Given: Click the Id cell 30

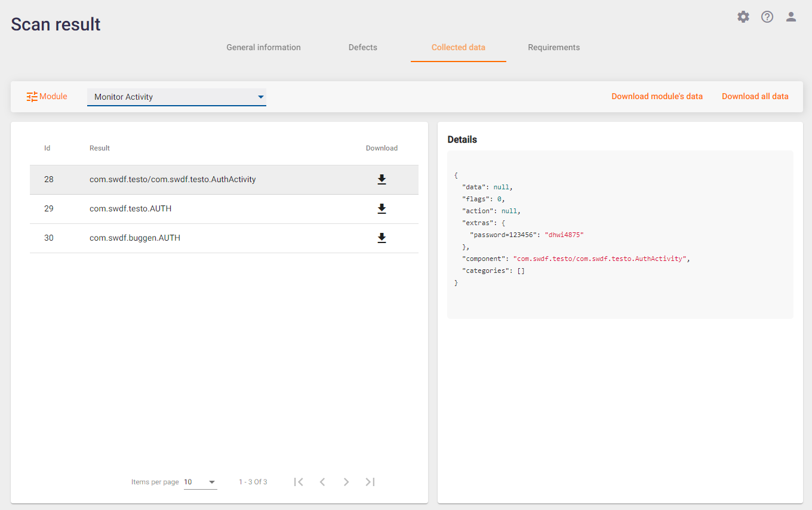Looking at the screenshot, I should pyautogui.click(x=49, y=238).
